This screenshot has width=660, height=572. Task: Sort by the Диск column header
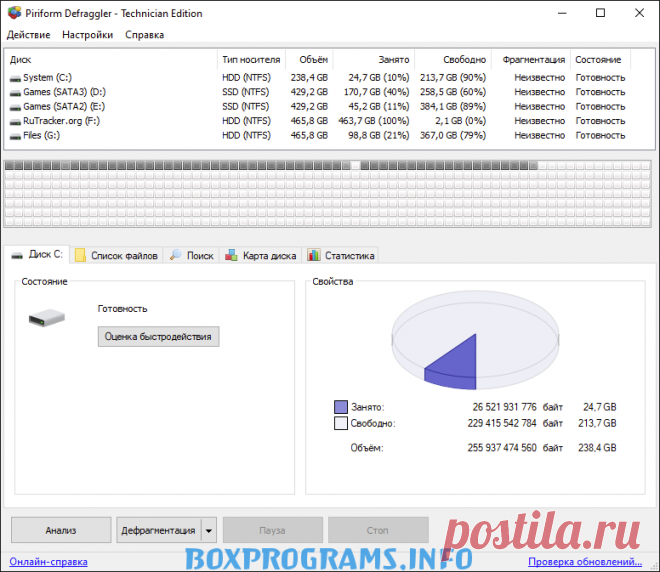coord(111,60)
